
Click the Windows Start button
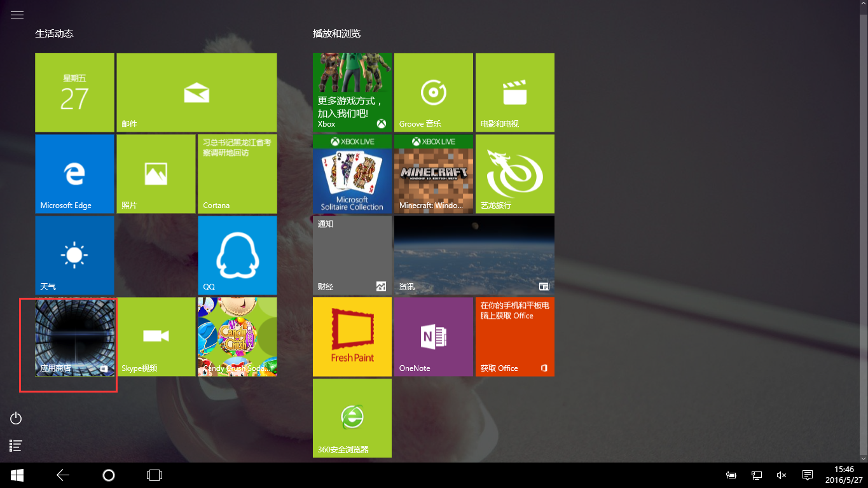[17, 475]
